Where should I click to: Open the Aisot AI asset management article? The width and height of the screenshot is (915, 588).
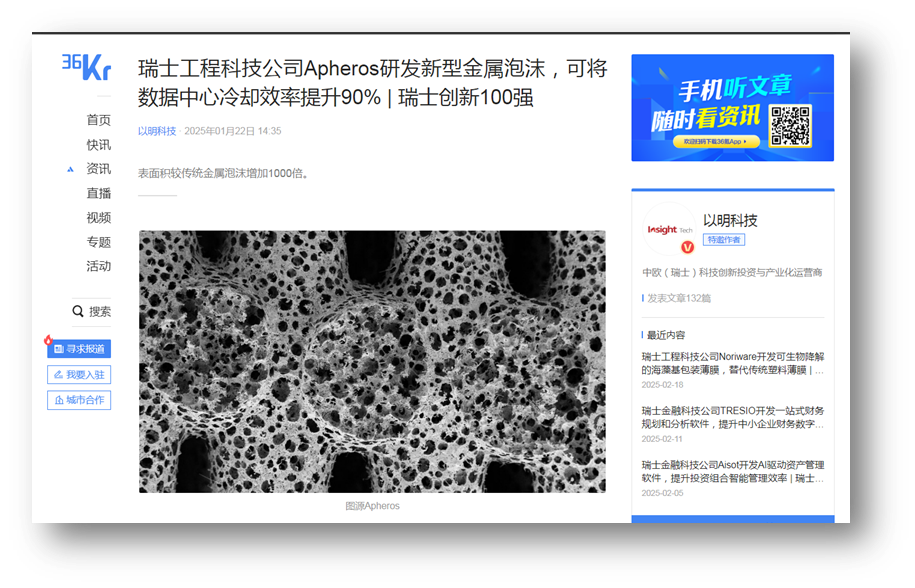733,472
